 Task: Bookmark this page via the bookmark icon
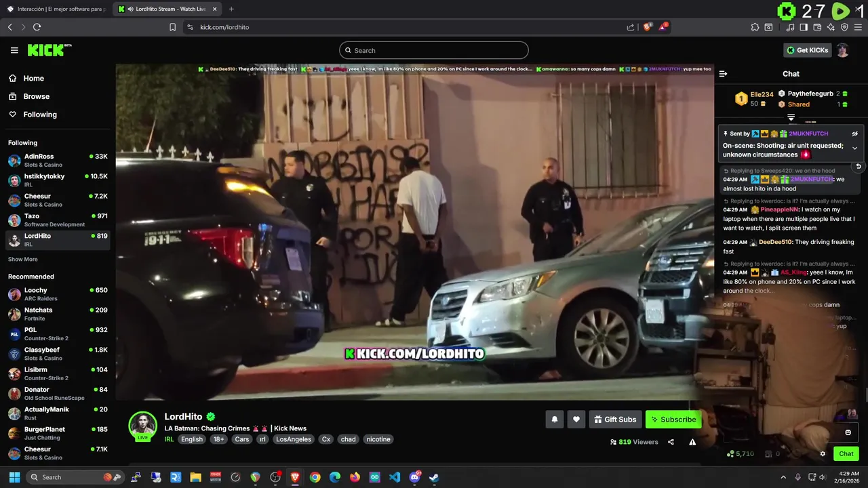coord(172,27)
